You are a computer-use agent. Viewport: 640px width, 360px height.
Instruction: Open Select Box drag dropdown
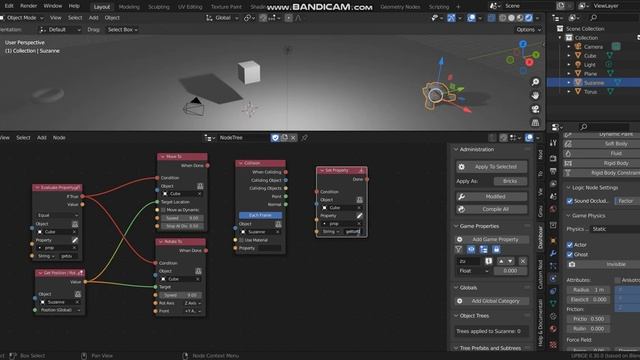coord(122,30)
